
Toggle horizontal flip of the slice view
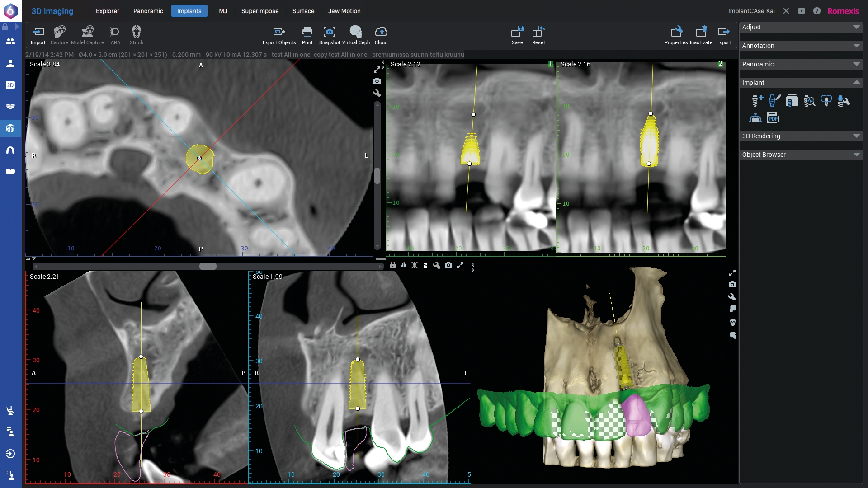pyautogui.click(x=404, y=266)
